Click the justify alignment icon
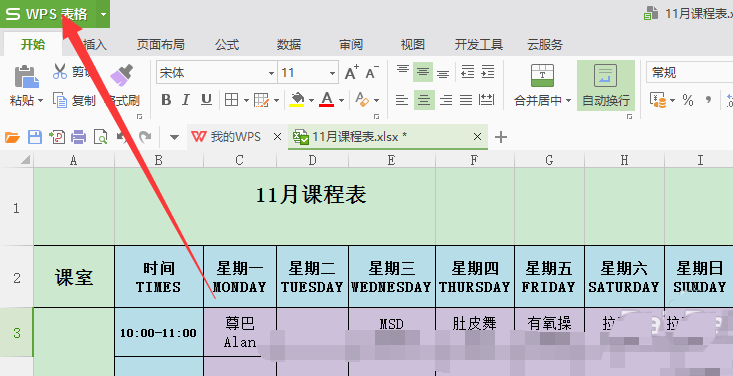This screenshot has height=376, width=733. (x=466, y=100)
